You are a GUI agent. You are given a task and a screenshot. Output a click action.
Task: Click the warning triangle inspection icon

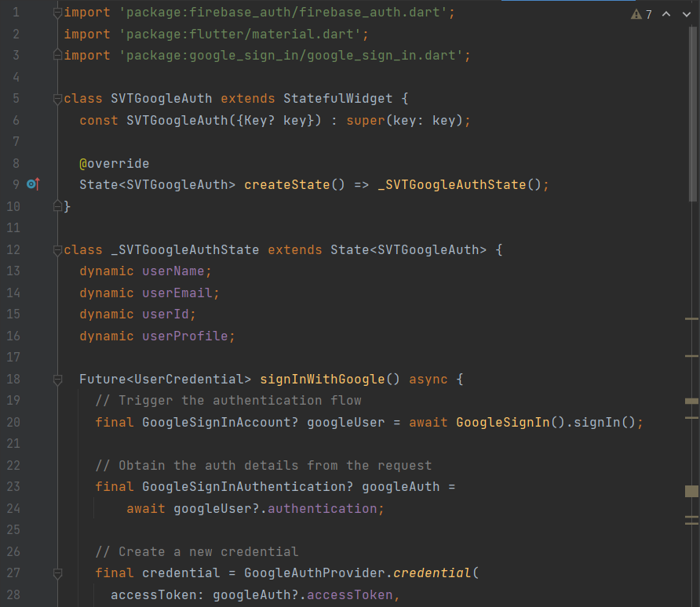(x=636, y=15)
